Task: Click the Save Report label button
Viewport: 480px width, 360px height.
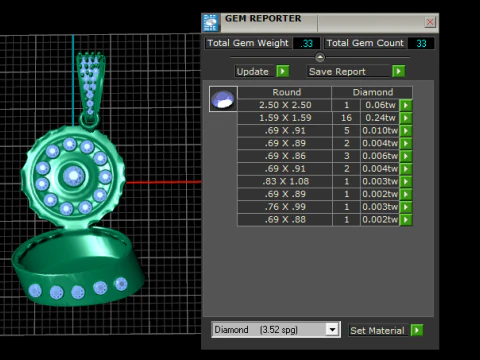Action: click(348, 71)
